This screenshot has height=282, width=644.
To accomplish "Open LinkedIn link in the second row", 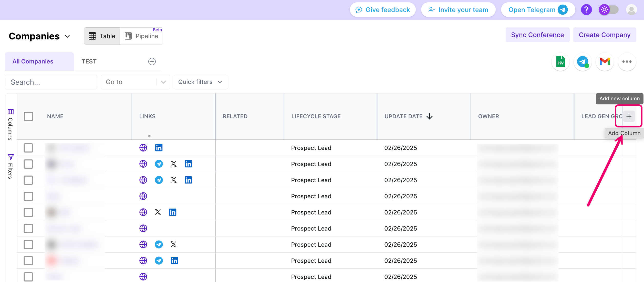I will [188, 164].
